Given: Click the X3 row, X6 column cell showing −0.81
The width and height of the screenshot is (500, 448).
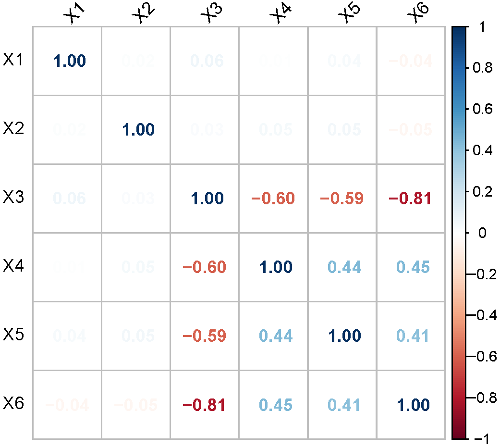Looking at the screenshot, I should click(411, 199).
